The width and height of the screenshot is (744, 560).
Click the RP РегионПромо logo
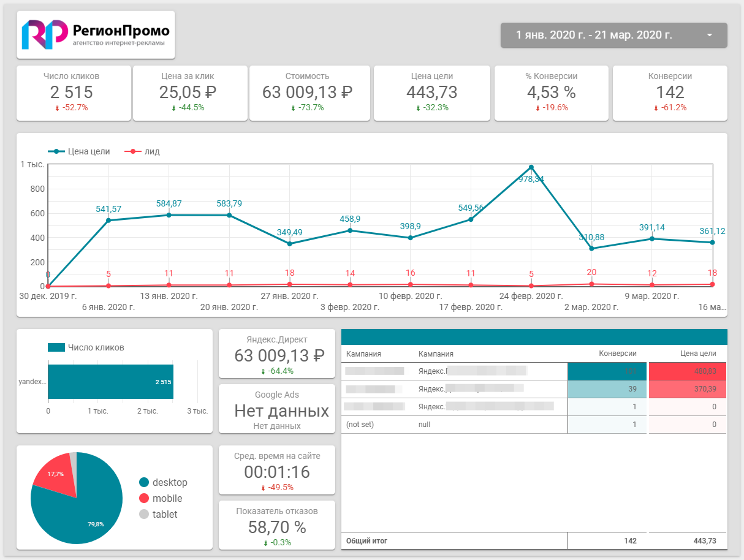click(x=96, y=35)
